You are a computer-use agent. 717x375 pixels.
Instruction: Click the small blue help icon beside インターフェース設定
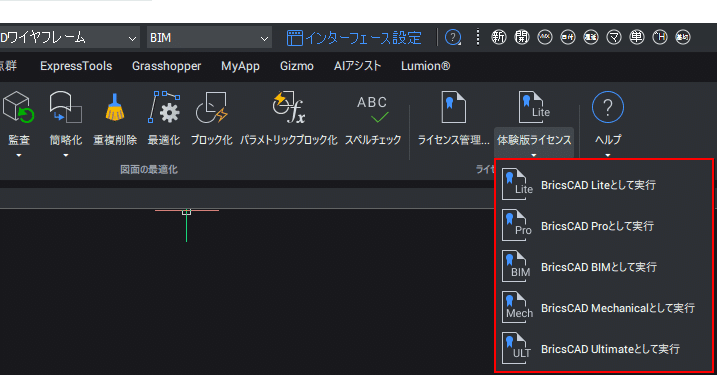(453, 38)
